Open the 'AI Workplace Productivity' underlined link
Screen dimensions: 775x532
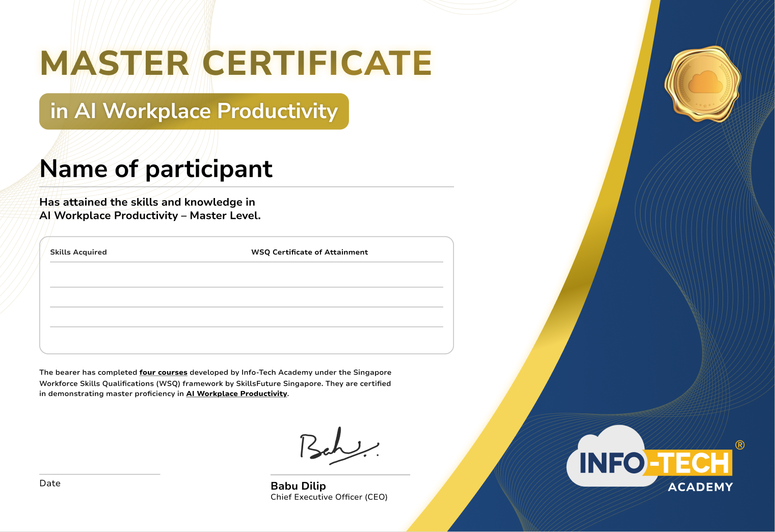click(235, 394)
